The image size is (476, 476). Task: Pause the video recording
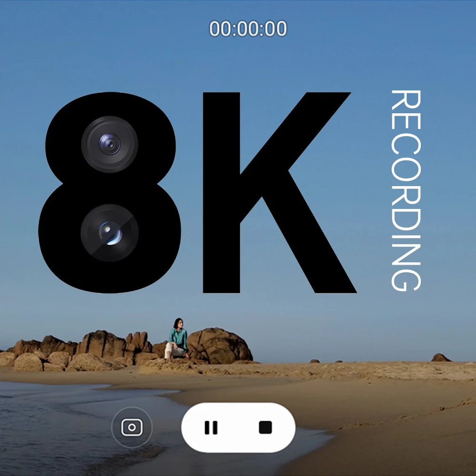[211, 427]
